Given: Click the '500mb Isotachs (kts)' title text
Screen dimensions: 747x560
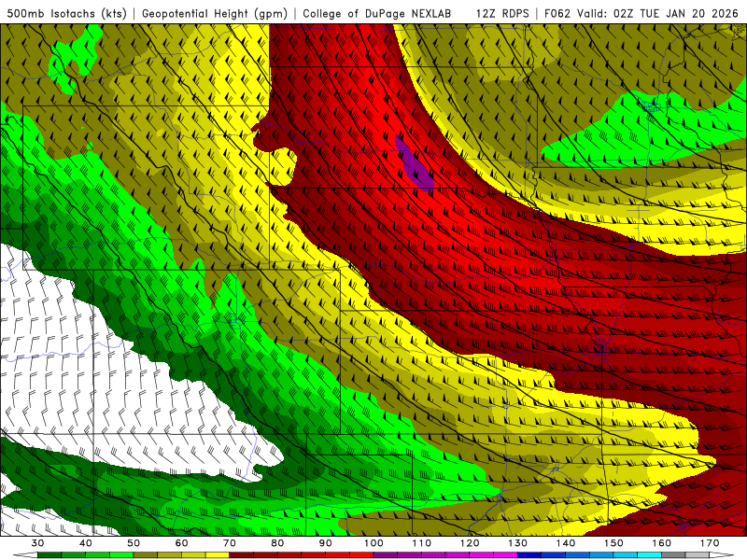Looking at the screenshot, I should tap(66, 13).
